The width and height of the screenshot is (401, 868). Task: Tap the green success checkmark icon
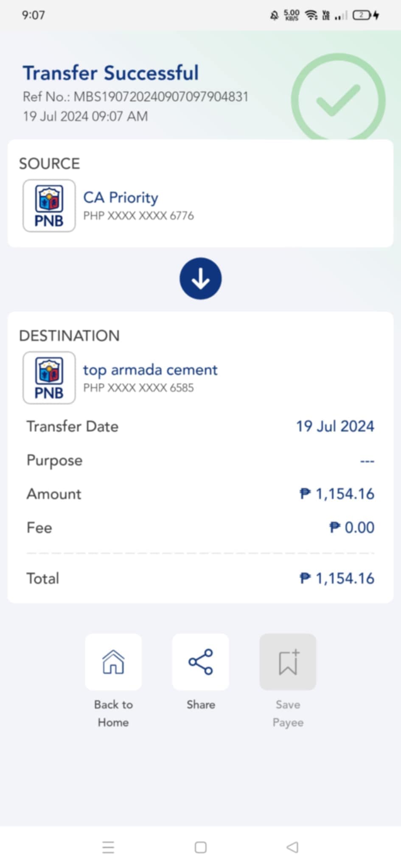[x=338, y=100]
